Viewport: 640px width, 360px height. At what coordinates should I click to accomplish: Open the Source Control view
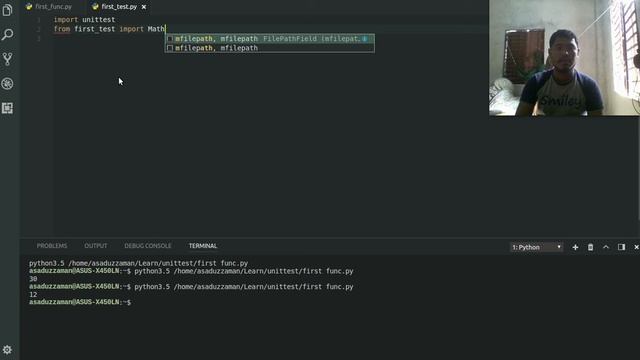coord(7,59)
